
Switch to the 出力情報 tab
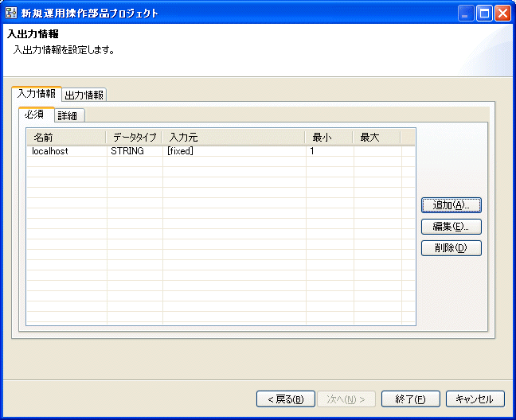click(84, 95)
